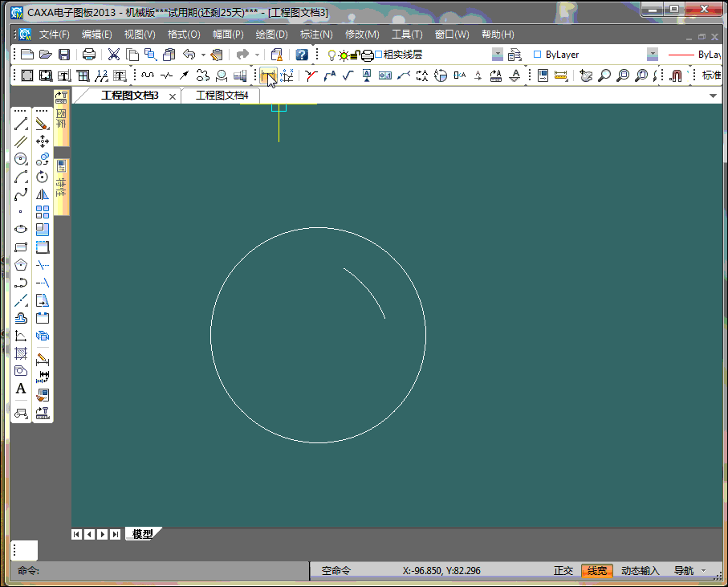Click the Undo arrow icon

point(189,55)
